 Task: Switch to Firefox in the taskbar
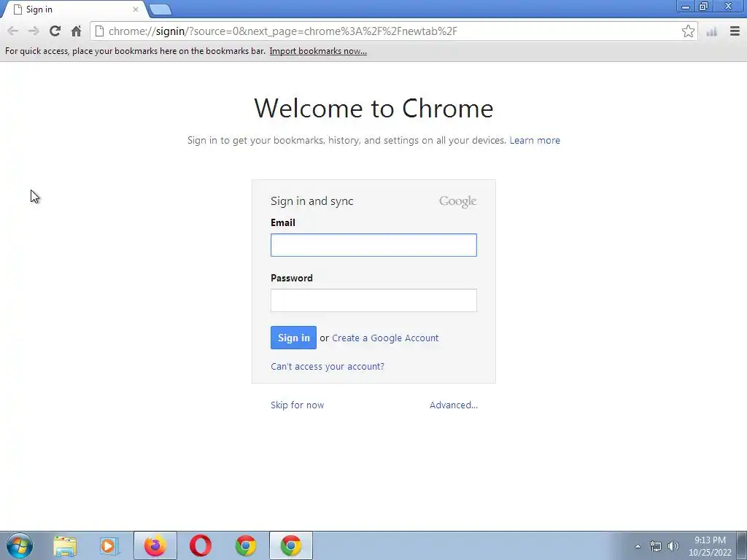(155, 545)
